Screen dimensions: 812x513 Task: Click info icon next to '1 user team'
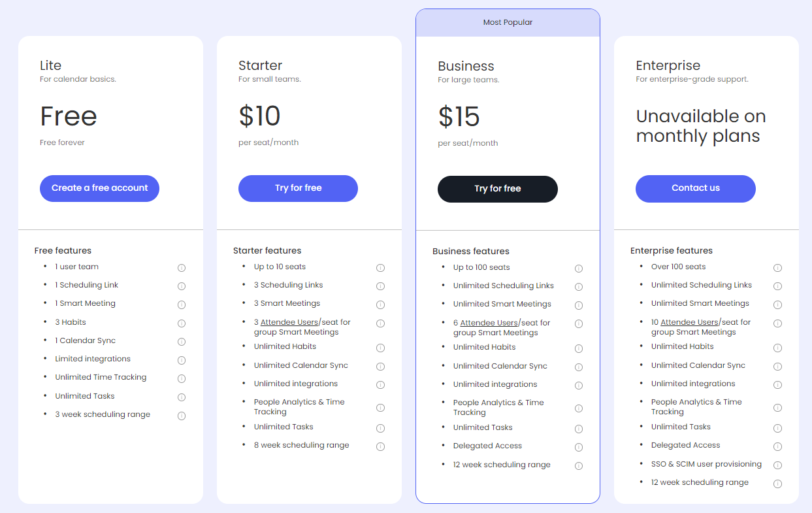pos(182,268)
